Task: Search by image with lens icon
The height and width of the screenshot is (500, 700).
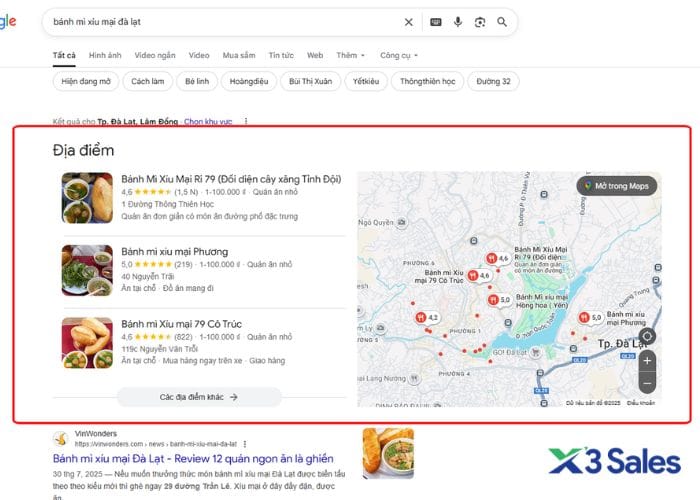Action: [480, 22]
